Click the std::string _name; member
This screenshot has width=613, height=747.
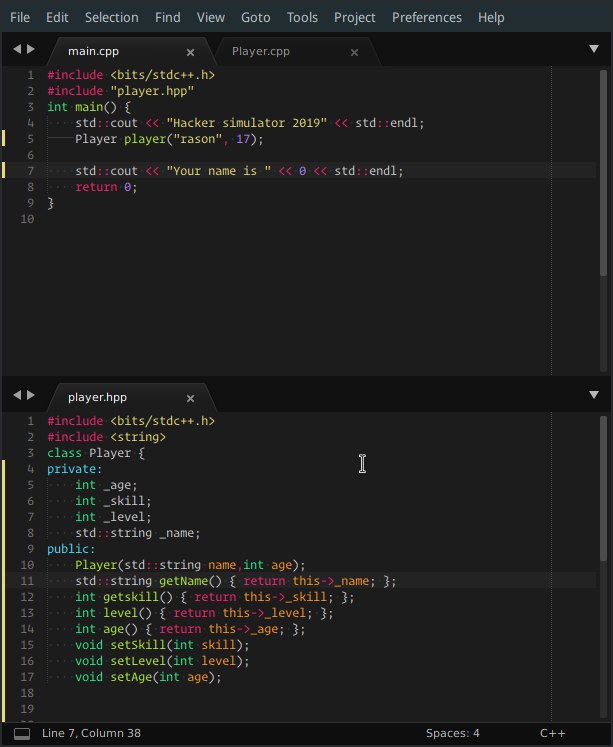(x=138, y=533)
